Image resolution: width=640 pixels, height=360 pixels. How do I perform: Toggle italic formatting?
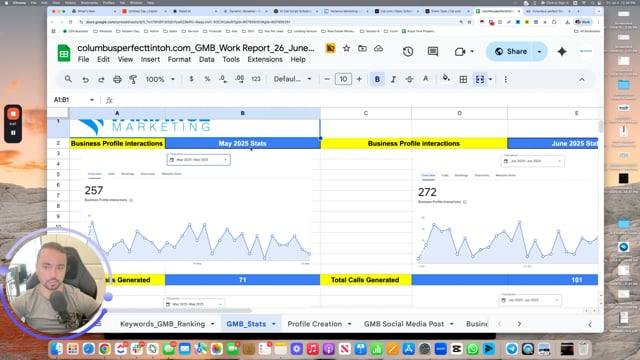click(x=393, y=80)
